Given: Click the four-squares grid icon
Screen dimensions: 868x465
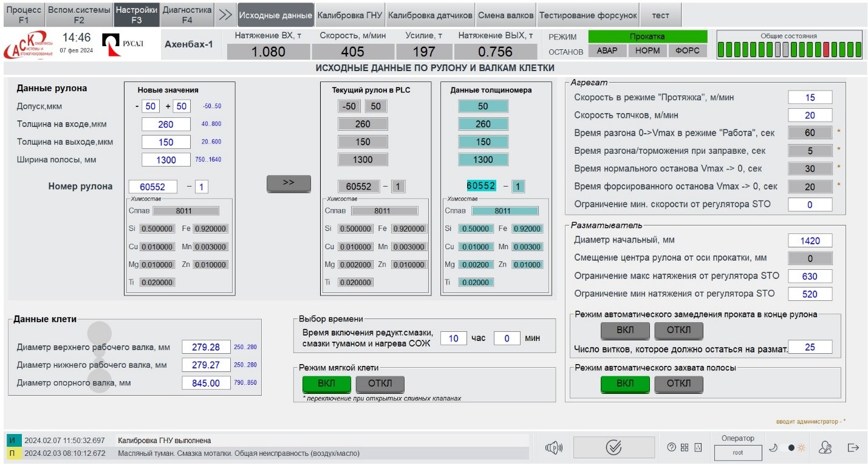Looking at the screenshot, I should click(x=685, y=448).
